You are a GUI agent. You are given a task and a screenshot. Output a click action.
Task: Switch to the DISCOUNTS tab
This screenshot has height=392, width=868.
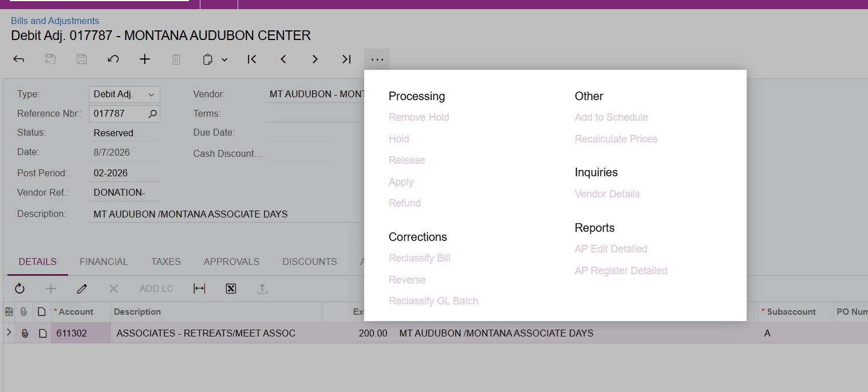[x=310, y=262]
